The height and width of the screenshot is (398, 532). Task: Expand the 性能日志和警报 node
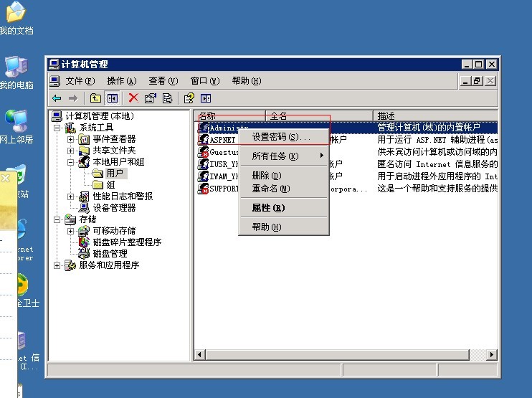[x=70, y=196]
